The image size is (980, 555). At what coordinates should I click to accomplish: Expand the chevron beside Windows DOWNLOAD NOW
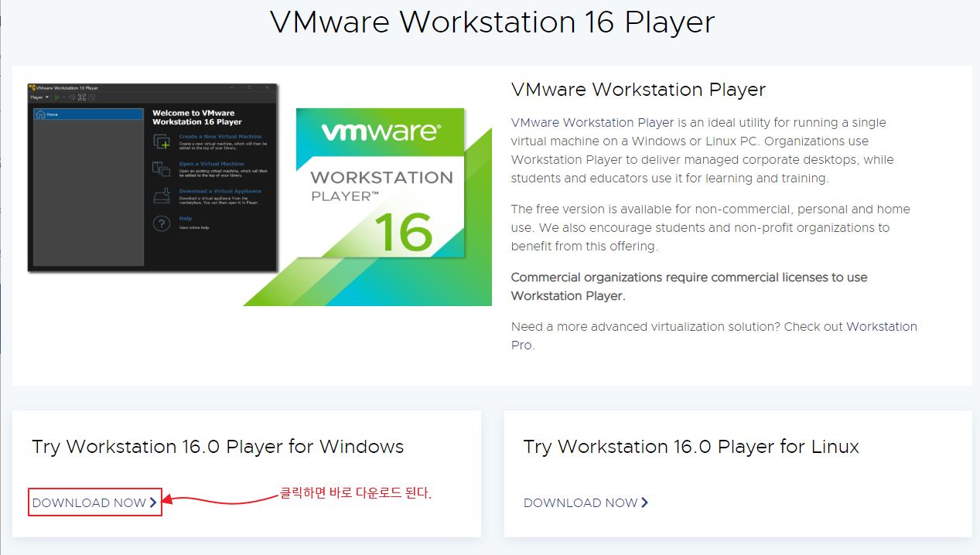click(154, 502)
